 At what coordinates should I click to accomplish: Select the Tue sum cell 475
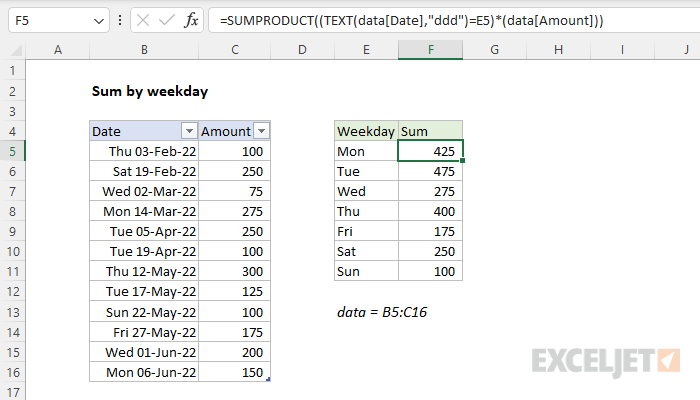click(x=430, y=171)
